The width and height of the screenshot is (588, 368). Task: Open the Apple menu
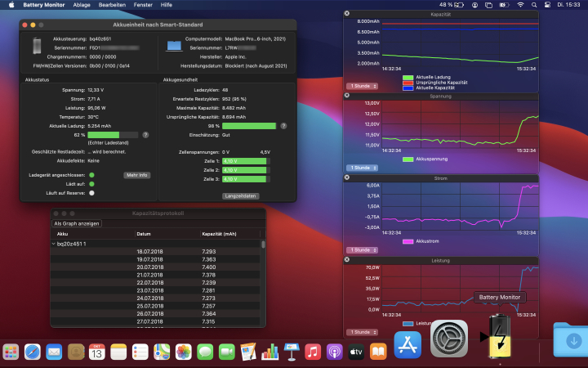point(11,5)
